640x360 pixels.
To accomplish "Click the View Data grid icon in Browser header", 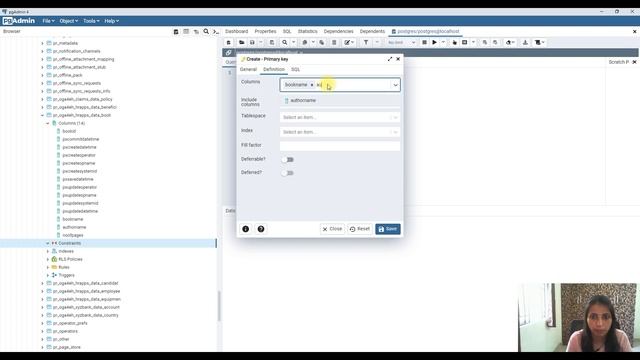I will 186,31.
